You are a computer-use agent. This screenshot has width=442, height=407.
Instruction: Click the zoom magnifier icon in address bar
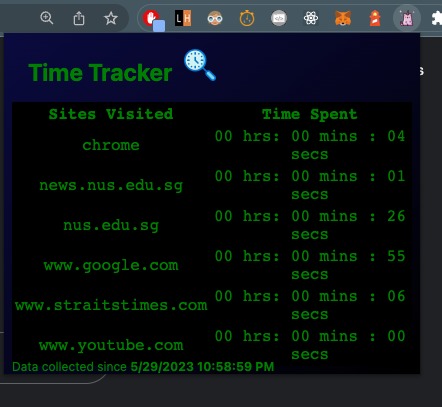[x=47, y=18]
